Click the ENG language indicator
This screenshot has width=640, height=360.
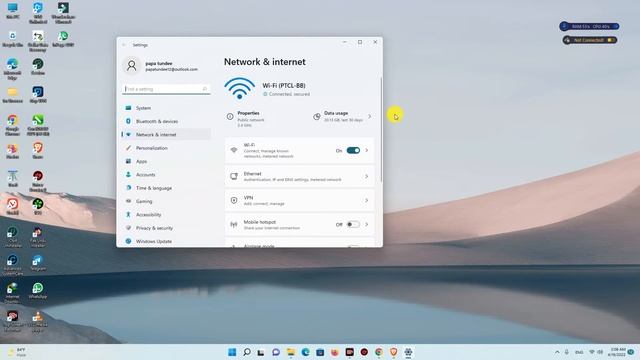pos(579,352)
